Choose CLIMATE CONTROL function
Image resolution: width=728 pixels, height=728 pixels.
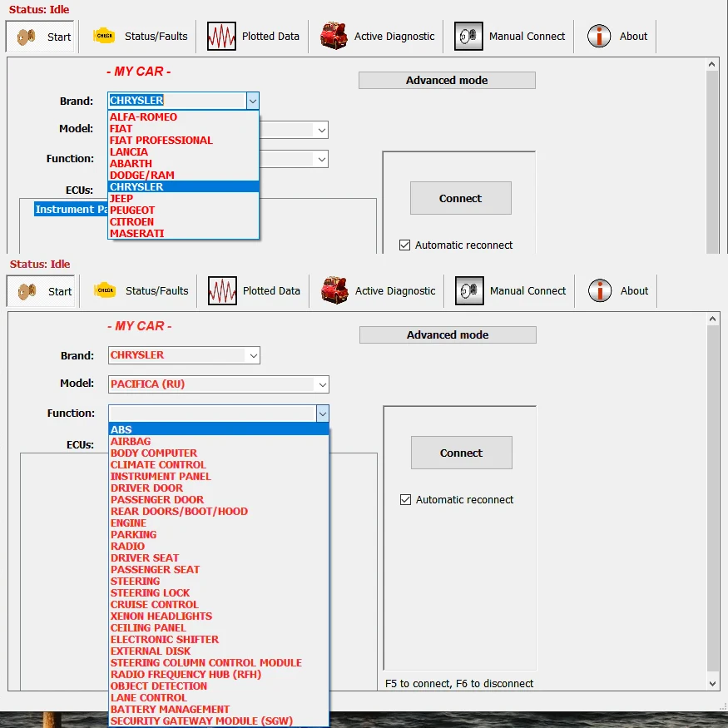(219, 465)
